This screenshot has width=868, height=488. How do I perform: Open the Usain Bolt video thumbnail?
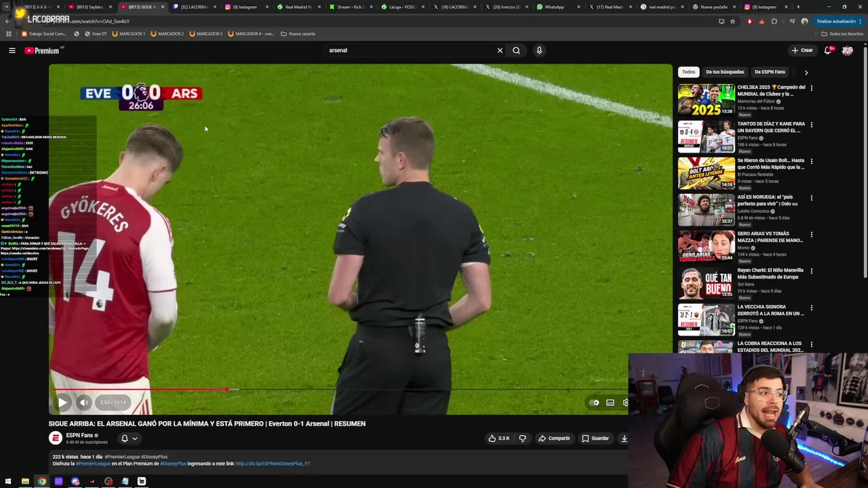pos(706,173)
